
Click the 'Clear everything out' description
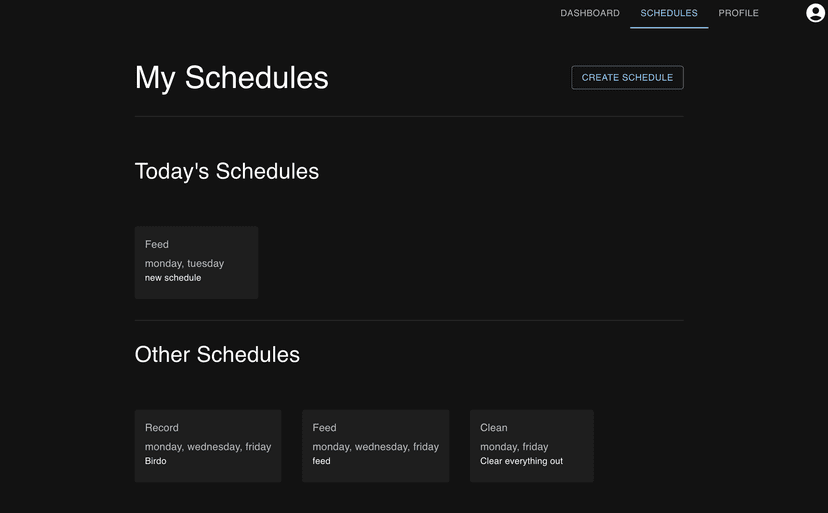521,462
